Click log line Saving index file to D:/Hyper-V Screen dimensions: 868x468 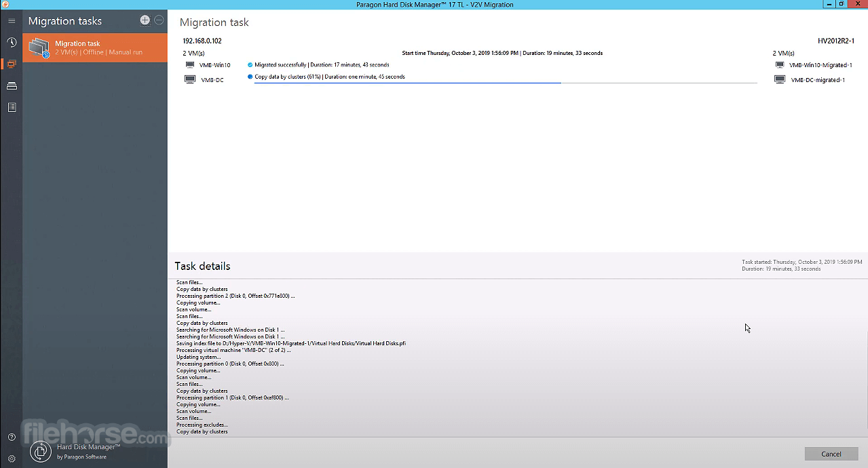[291, 343]
